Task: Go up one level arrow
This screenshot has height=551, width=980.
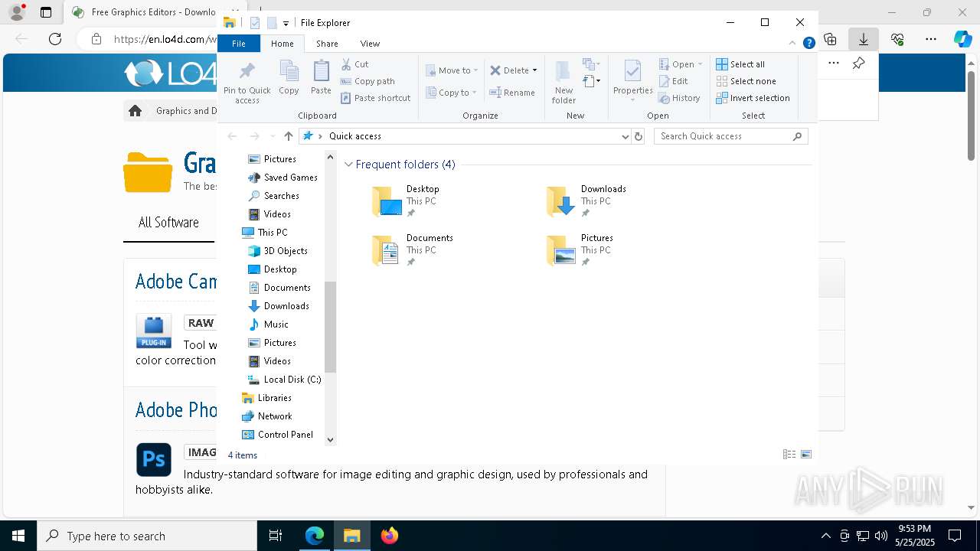Action: 288,136
